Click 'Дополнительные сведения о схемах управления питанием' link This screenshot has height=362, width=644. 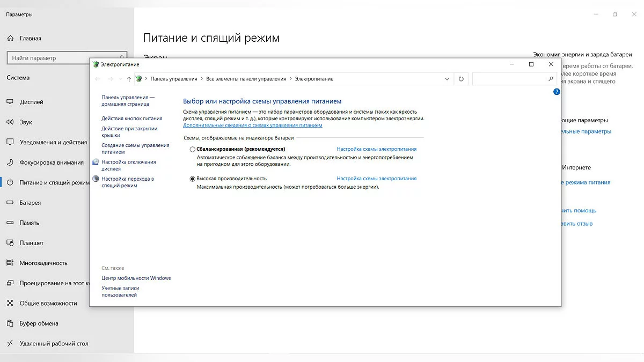coord(252,125)
